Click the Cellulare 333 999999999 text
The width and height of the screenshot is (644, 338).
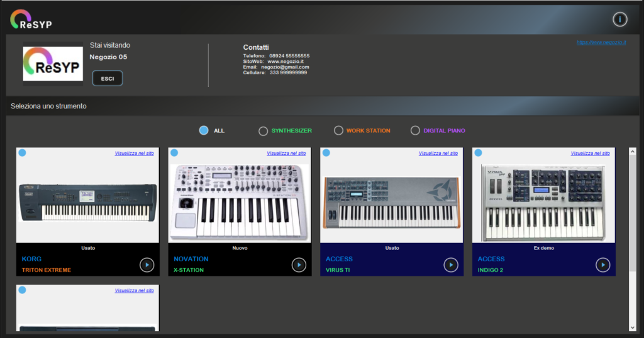[275, 72]
